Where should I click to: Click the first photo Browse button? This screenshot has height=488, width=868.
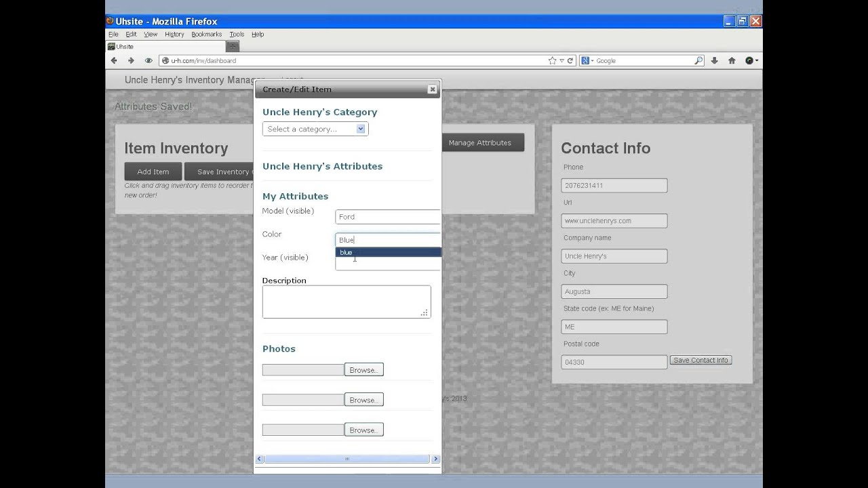point(363,369)
